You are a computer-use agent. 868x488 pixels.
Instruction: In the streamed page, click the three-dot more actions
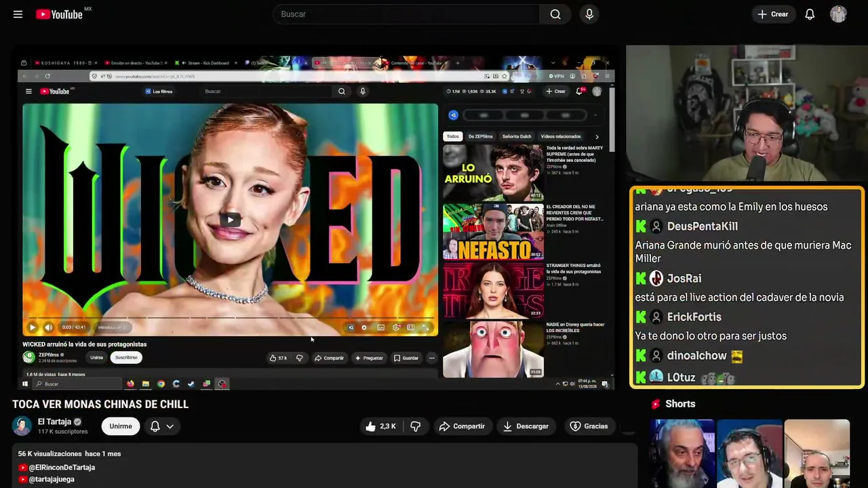[x=431, y=358]
